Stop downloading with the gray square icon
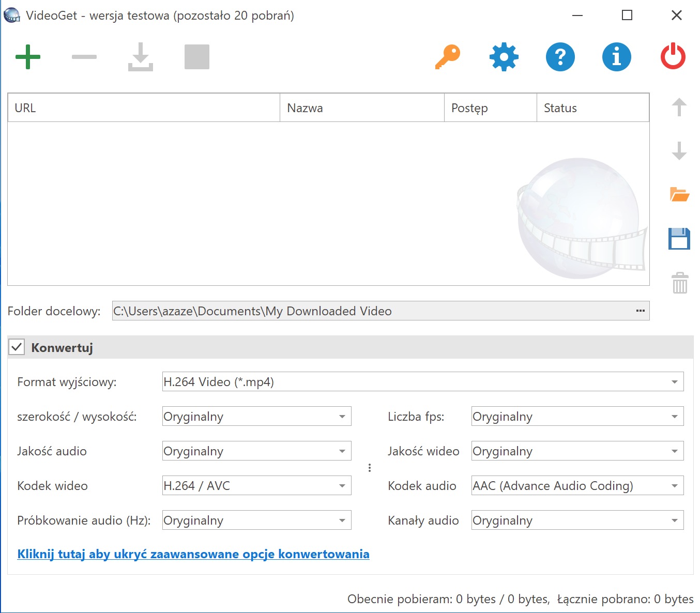 [x=197, y=57]
